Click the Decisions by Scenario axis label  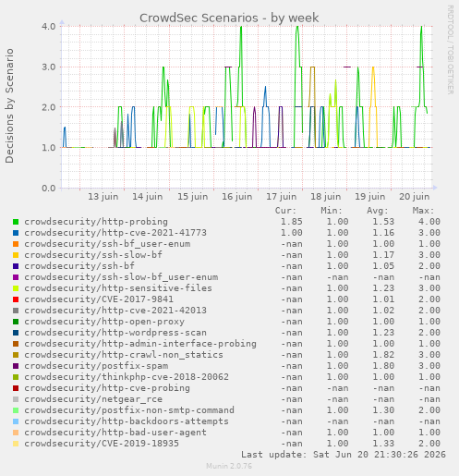(x=9, y=105)
